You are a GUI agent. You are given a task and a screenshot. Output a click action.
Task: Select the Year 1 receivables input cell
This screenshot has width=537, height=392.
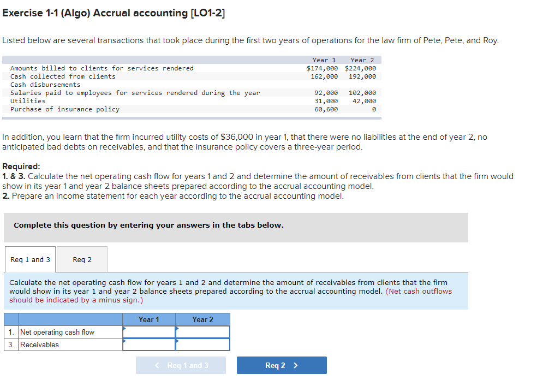(x=148, y=345)
